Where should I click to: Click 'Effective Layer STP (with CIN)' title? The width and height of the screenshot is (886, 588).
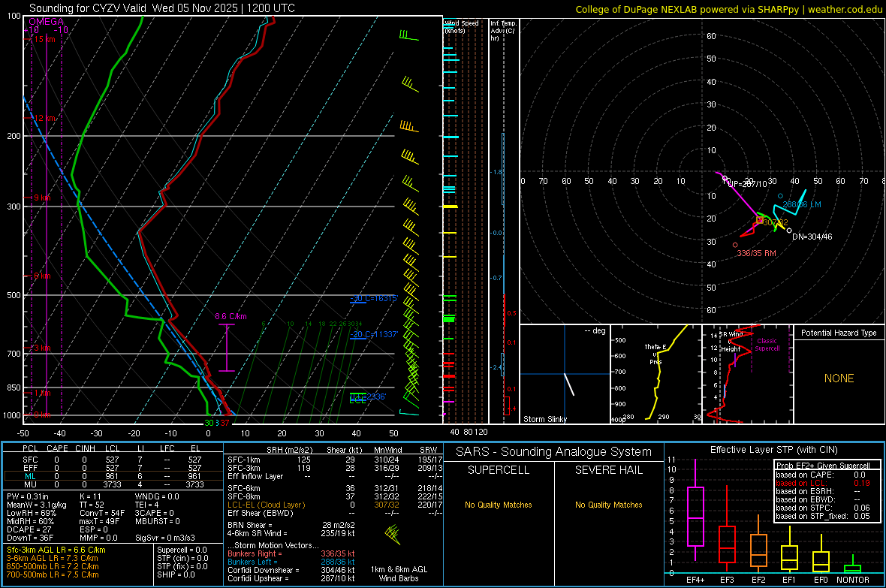773,450
